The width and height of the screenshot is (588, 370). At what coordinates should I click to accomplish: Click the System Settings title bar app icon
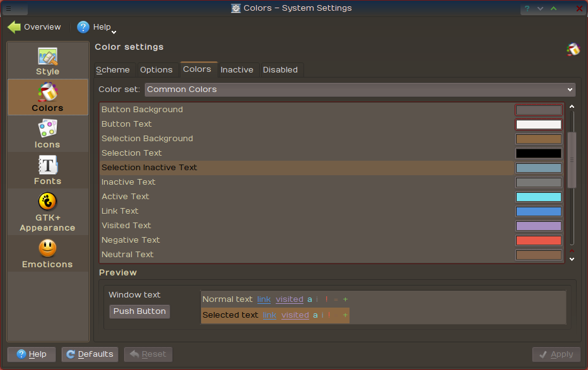pyautogui.click(x=235, y=8)
